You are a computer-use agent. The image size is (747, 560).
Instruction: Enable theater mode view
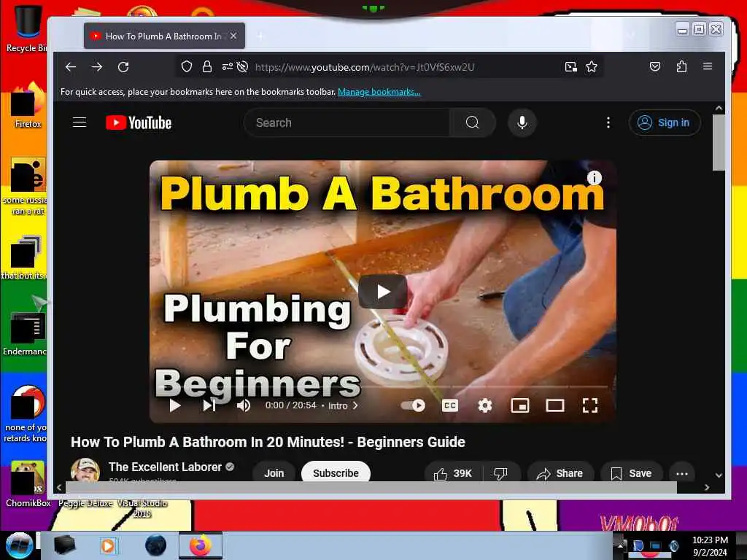coord(554,405)
